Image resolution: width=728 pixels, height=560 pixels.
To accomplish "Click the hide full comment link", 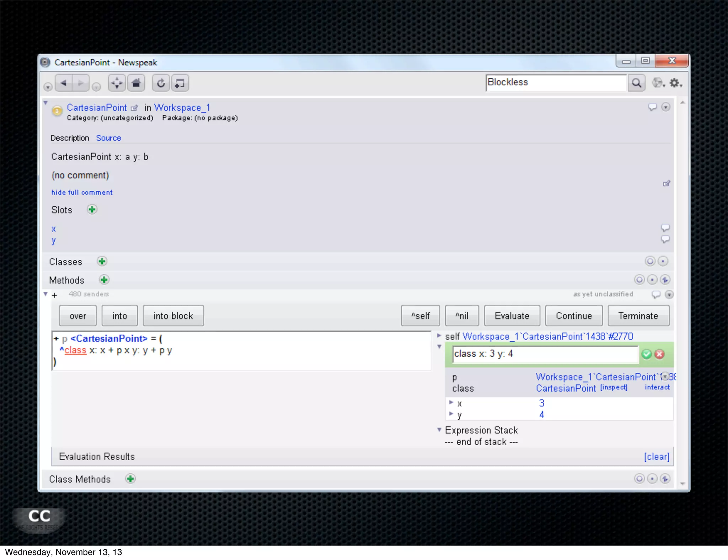I will (82, 192).
